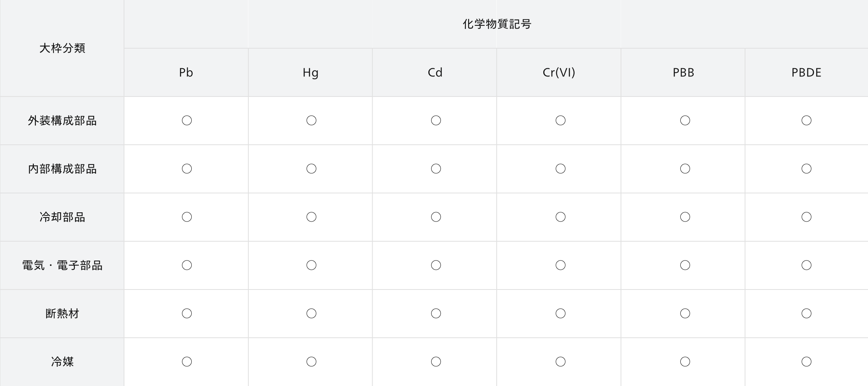Select the PBDE circle in 冷媒 row

pyautogui.click(x=807, y=362)
